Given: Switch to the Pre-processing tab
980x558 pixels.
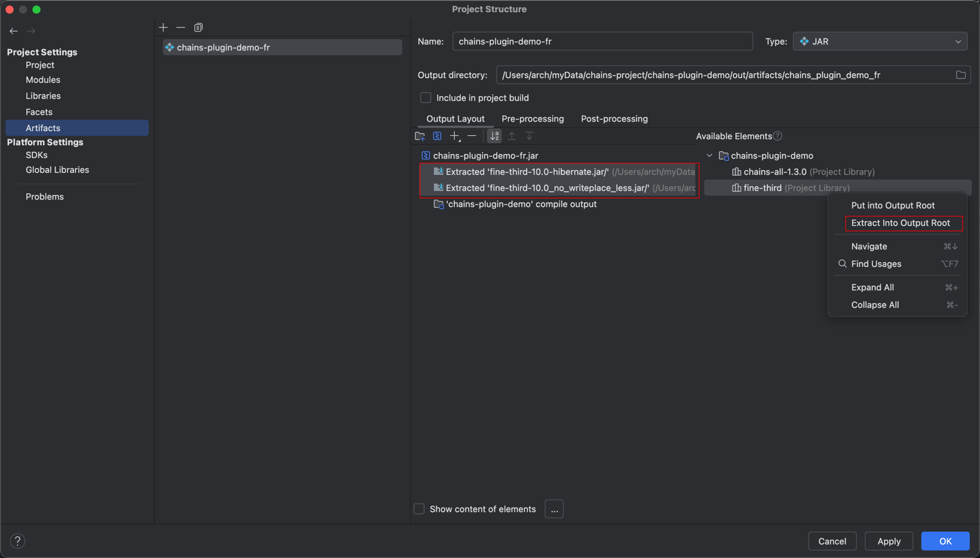Looking at the screenshot, I should 532,119.
